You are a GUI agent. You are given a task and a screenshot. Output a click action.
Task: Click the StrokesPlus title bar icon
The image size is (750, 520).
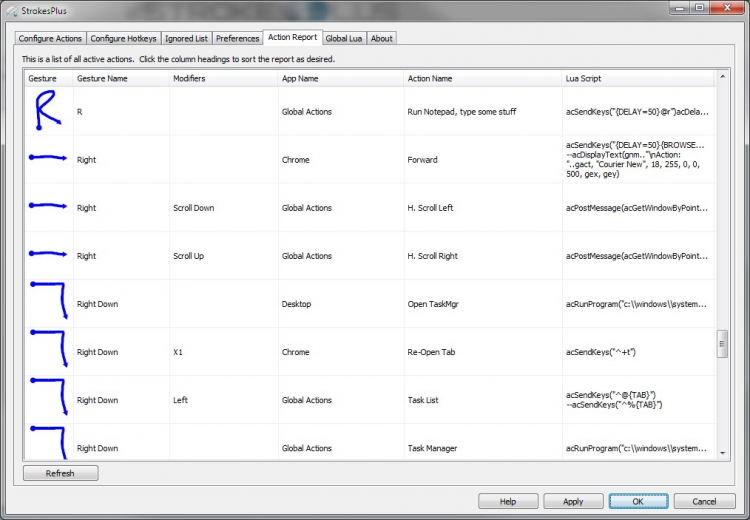pos(12,10)
